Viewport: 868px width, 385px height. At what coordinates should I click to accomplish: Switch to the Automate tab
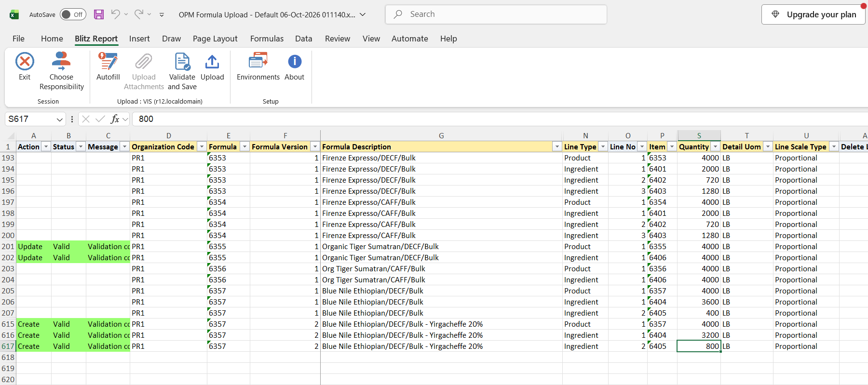point(410,39)
